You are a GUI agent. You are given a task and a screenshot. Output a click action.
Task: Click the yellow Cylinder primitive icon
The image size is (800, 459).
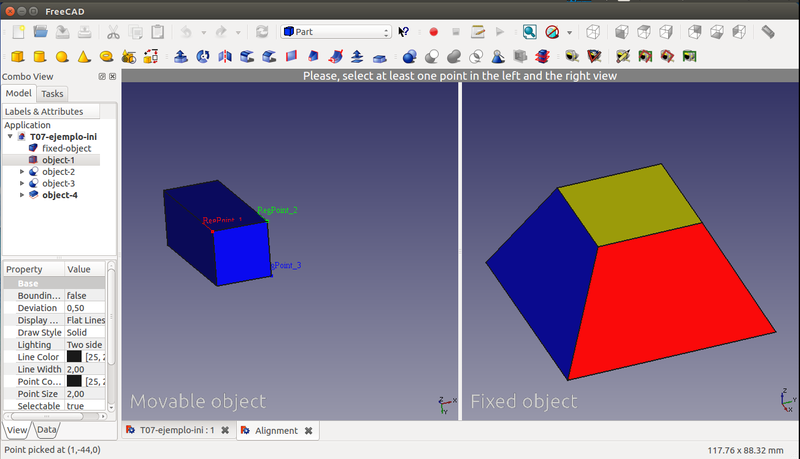39,56
